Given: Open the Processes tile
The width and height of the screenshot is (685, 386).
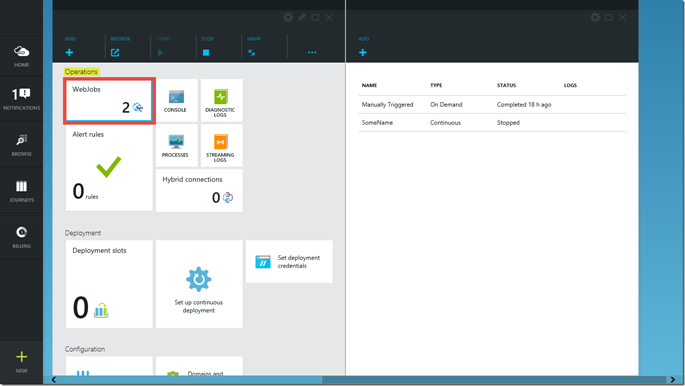Looking at the screenshot, I should click(x=176, y=145).
